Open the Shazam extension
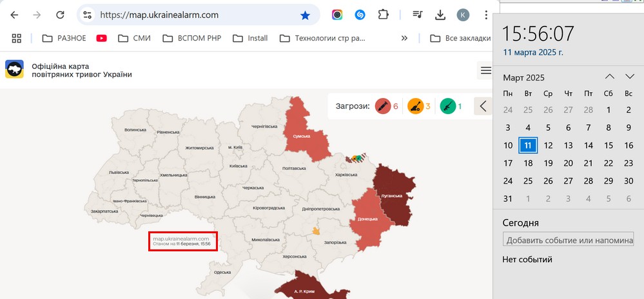Image resolution: width=644 pixels, height=299 pixels. click(360, 15)
